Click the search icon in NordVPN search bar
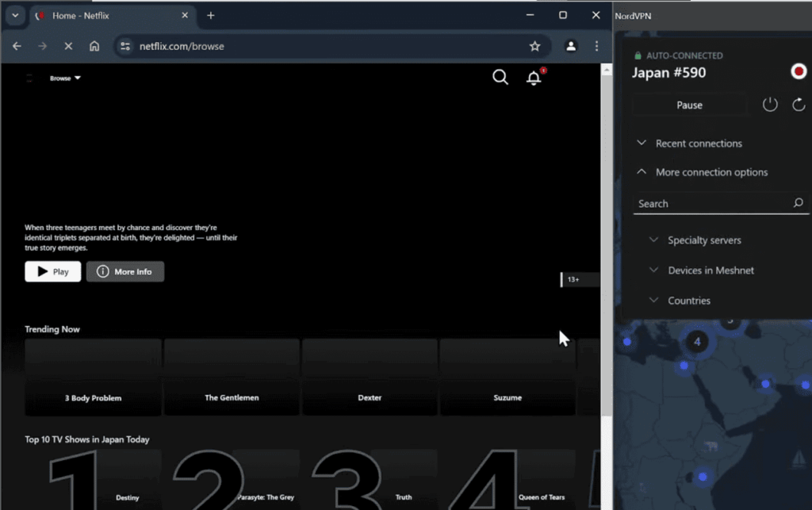The height and width of the screenshot is (510, 812). click(x=797, y=203)
